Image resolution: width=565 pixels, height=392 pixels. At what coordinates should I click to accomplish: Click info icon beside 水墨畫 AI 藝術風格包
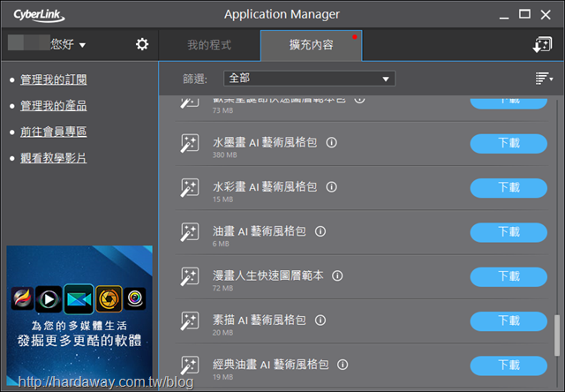[x=332, y=143]
